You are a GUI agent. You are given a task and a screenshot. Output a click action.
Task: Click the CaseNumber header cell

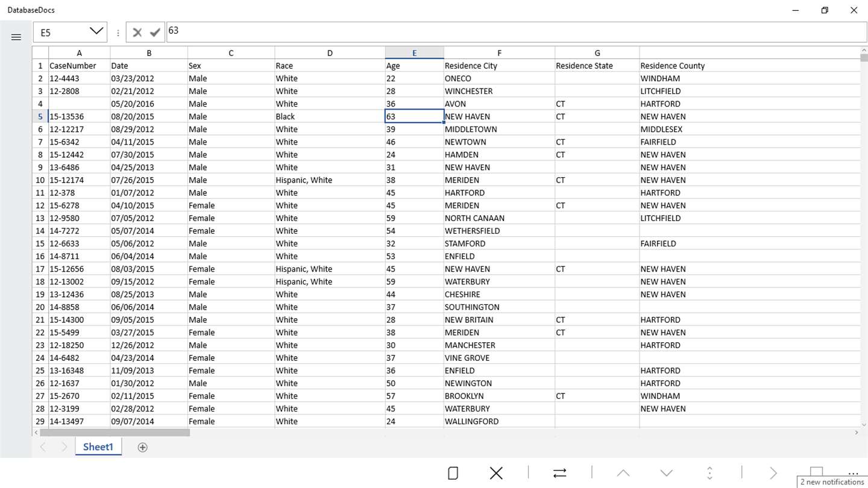pyautogui.click(x=79, y=66)
